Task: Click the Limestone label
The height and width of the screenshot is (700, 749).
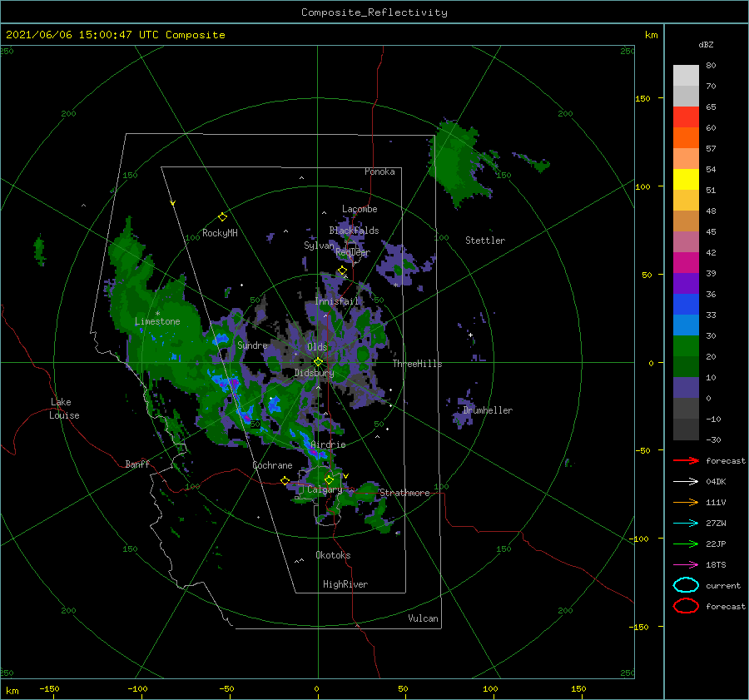Action: (x=157, y=321)
